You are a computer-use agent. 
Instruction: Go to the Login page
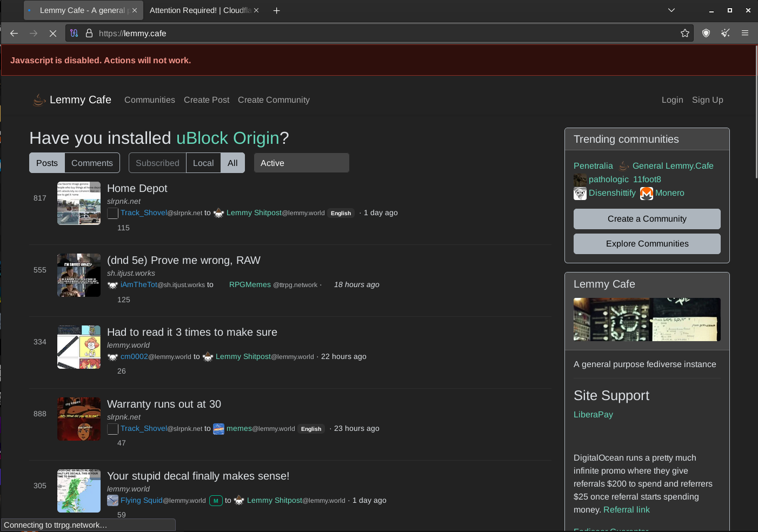(672, 100)
